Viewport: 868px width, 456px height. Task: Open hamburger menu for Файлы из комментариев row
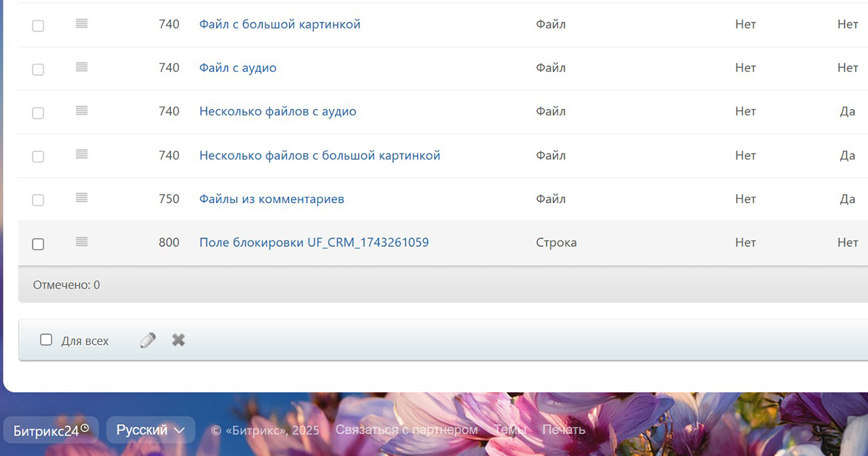(81, 198)
